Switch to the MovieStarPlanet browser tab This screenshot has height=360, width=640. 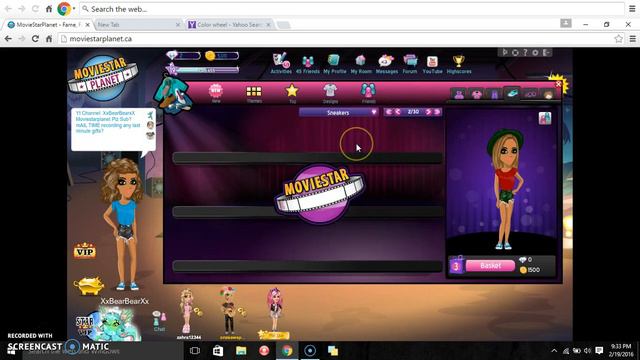[x=48, y=25]
